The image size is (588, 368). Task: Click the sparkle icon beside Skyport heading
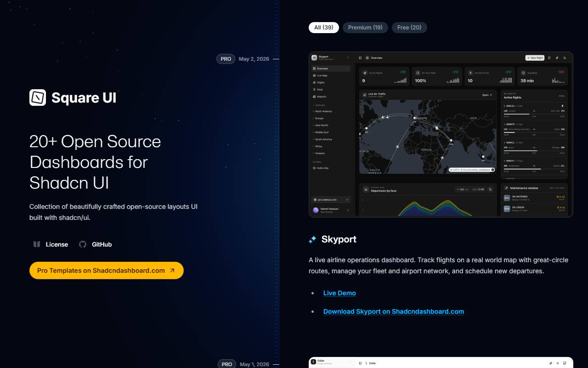[312, 239]
